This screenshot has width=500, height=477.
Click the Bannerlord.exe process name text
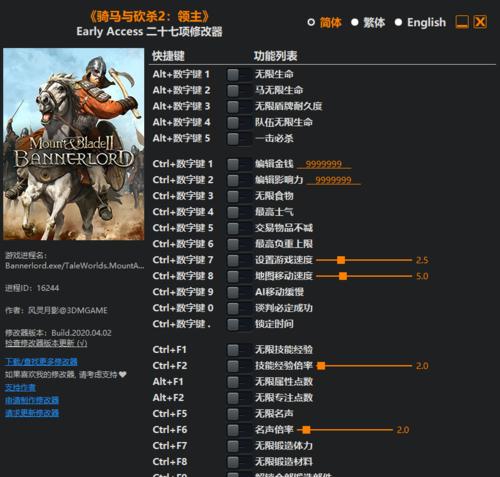(75, 266)
